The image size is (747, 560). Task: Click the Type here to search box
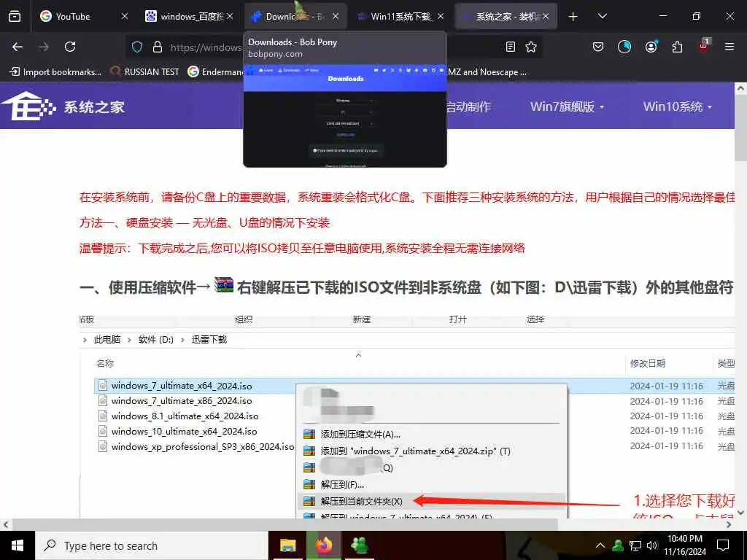[152, 545]
